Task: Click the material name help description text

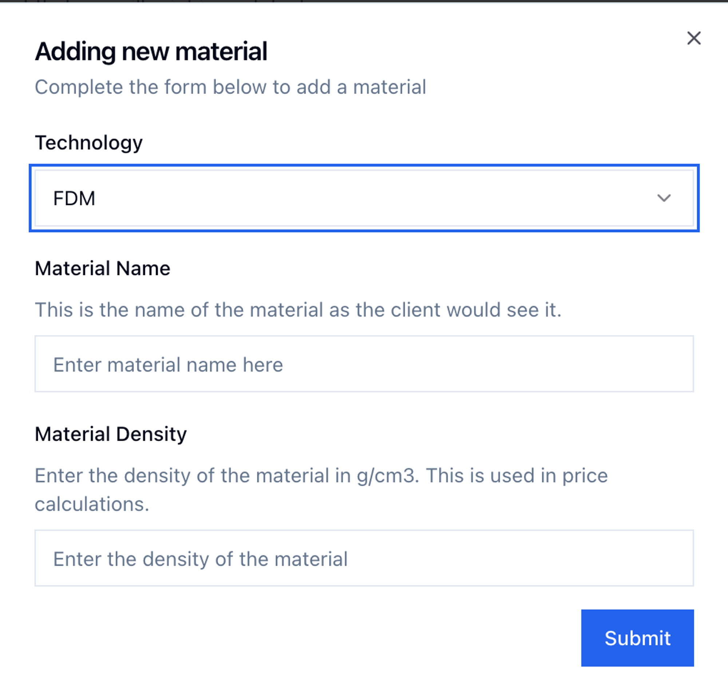Action: [298, 310]
